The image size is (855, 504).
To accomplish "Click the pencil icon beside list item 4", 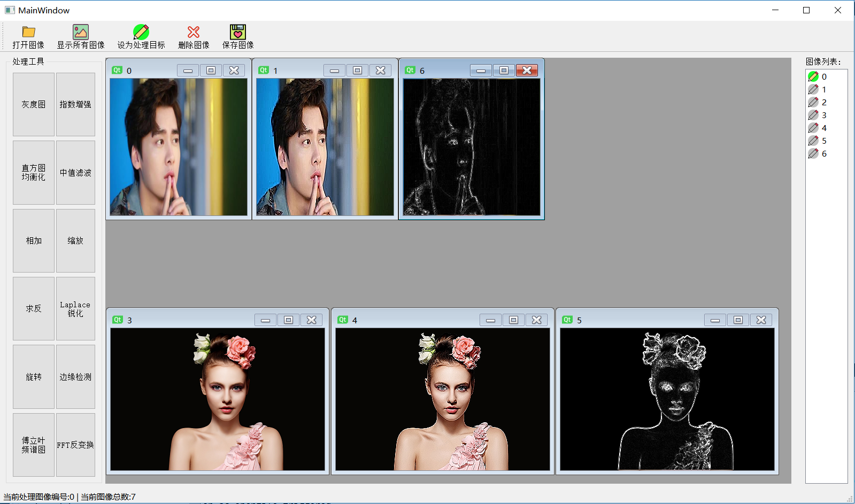I will 813,128.
